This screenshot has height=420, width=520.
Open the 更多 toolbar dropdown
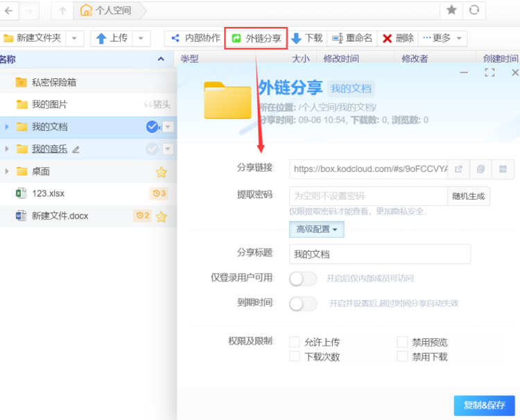click(444, 38)
